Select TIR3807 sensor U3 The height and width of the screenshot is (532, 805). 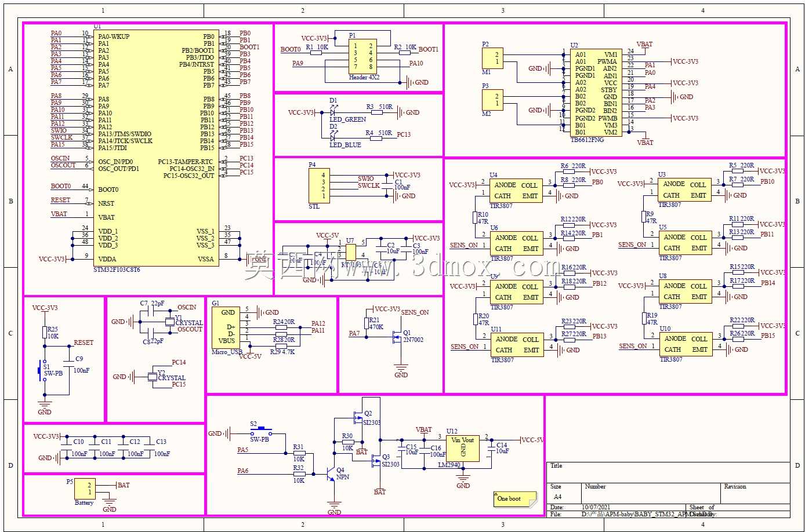coord(685,190)
